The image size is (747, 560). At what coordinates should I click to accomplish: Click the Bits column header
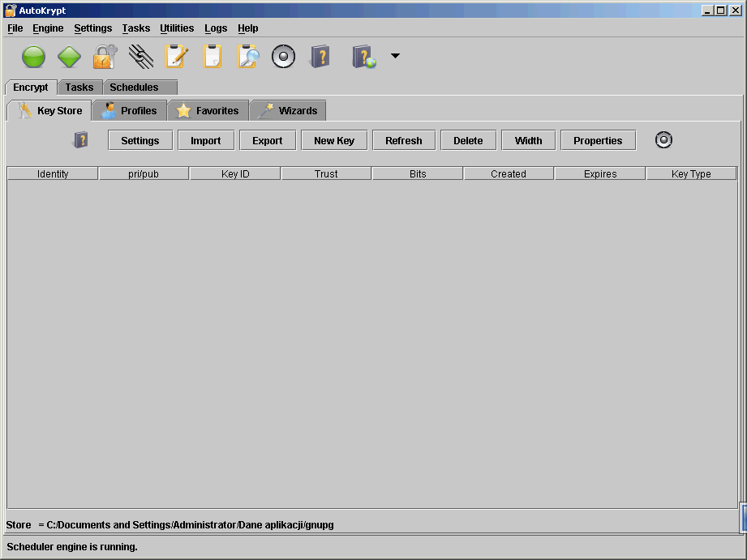pos(418,173)
